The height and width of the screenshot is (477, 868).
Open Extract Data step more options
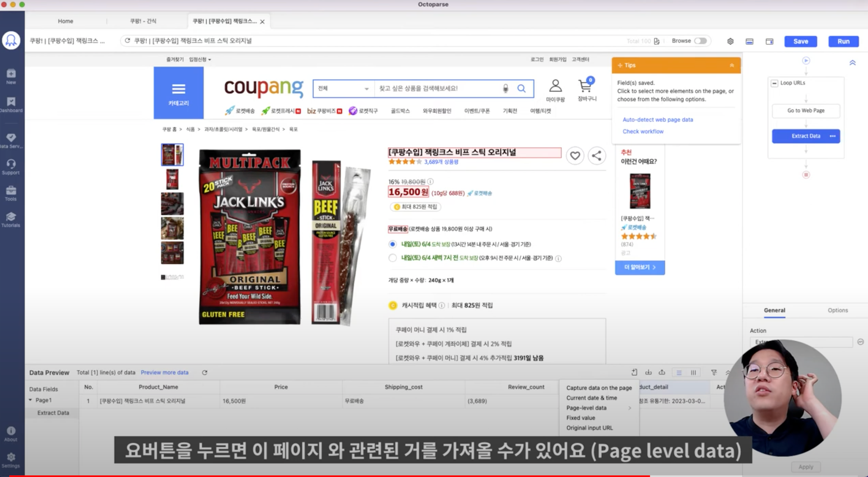pos(832,136)
